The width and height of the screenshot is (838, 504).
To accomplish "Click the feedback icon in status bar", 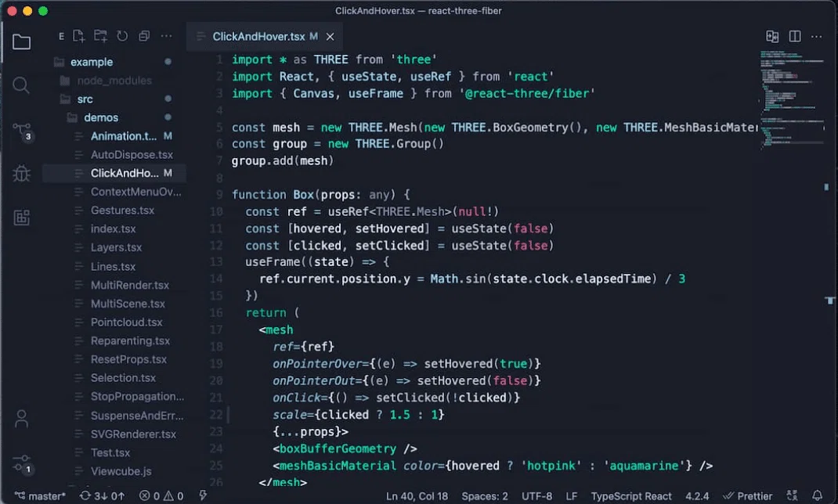I will (792, 496).
